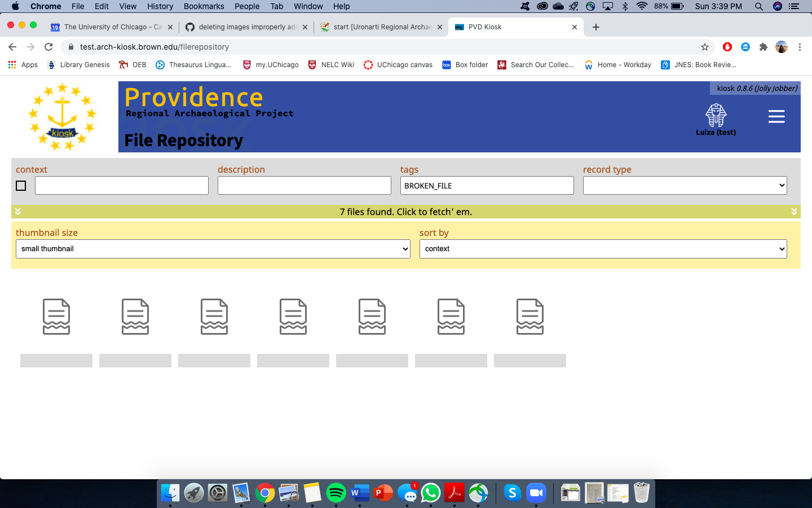Bookmark this page via the star icon
812x508 pixels.
[705, 47]
